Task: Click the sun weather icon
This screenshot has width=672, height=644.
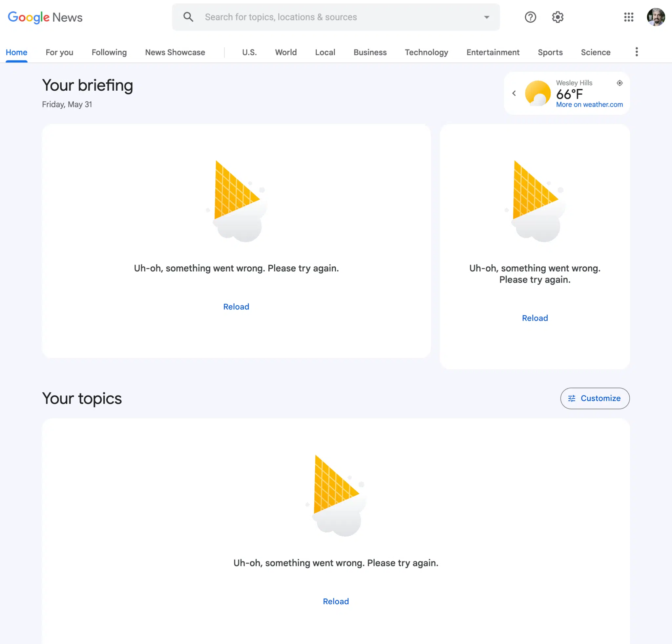Action: (537, 93)
